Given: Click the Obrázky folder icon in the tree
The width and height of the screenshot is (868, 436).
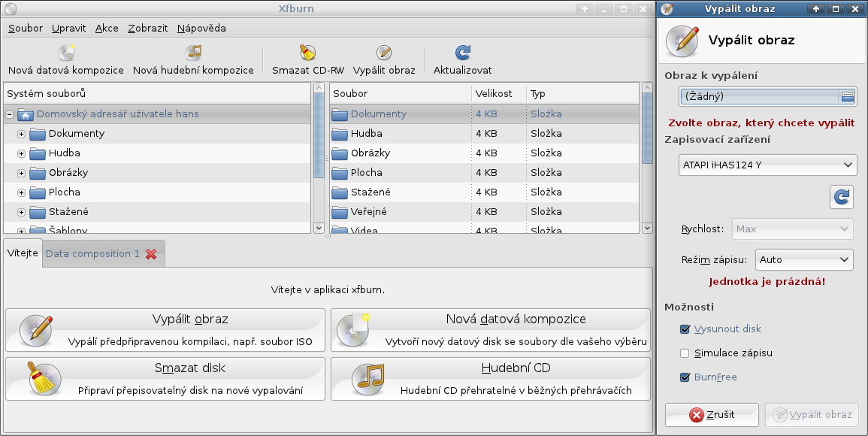Looking at the screenshot, I should 37,173.
